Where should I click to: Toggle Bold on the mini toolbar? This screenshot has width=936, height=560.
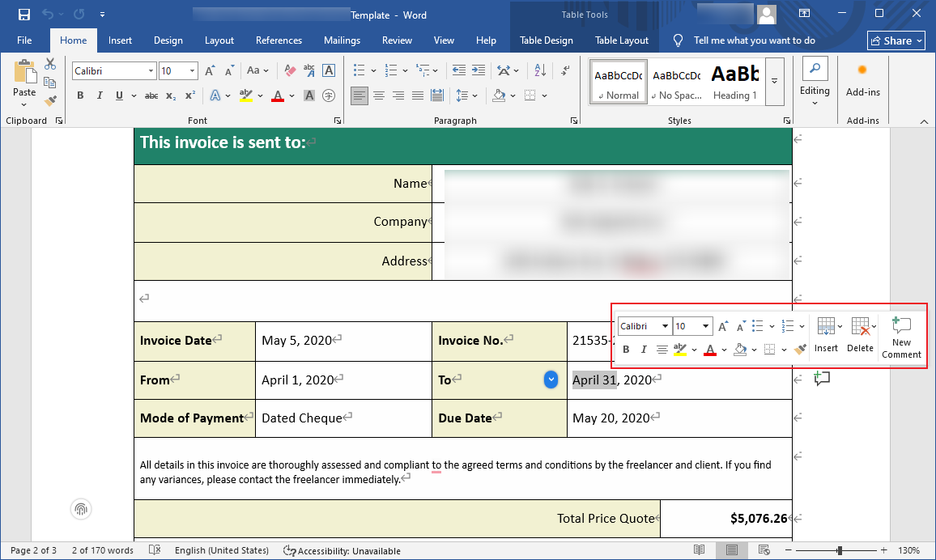[625, 349]
